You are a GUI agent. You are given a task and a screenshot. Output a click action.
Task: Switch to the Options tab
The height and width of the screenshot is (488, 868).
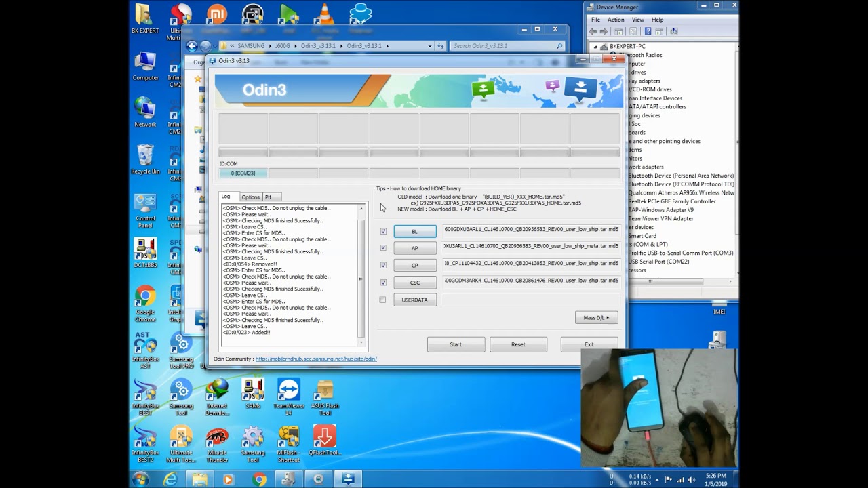pyautogui.click(x=250, y=197)
